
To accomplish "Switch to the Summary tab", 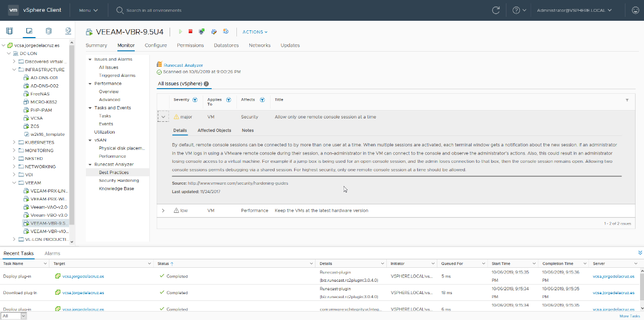I will (x=96, y=45).
